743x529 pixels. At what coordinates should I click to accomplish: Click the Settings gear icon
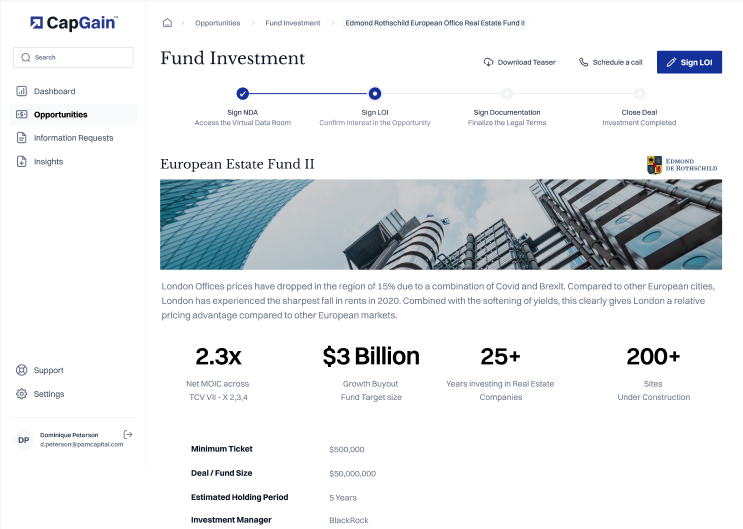point(22,394)
